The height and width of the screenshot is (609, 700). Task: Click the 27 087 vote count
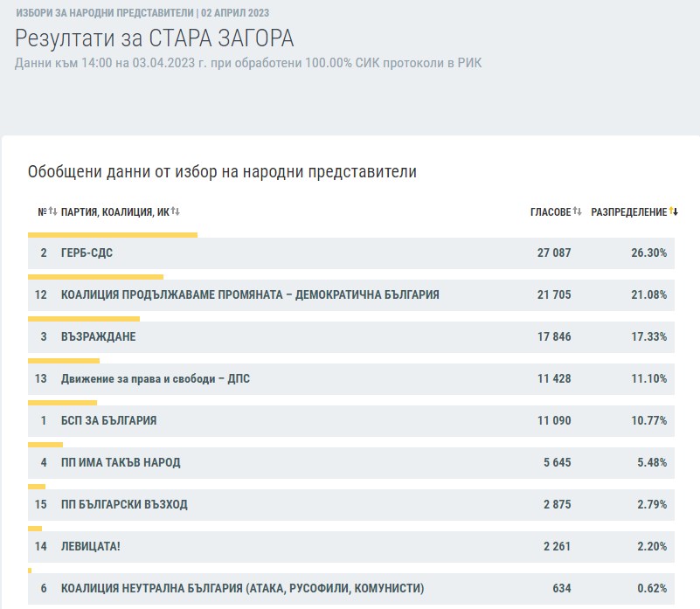pos(553,253)
